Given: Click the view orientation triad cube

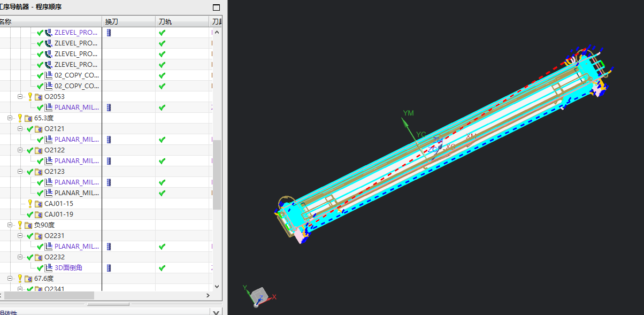Looking at the screenshot, I should click(x=259, y=295).
